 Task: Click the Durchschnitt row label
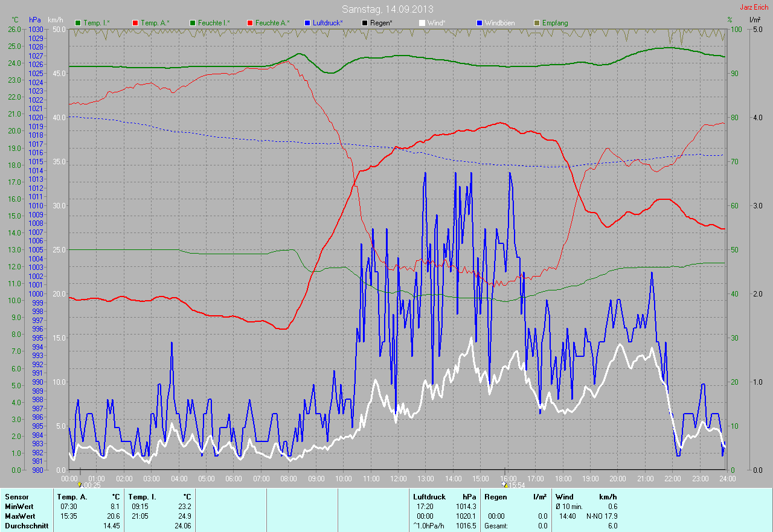tap(26, 526)
